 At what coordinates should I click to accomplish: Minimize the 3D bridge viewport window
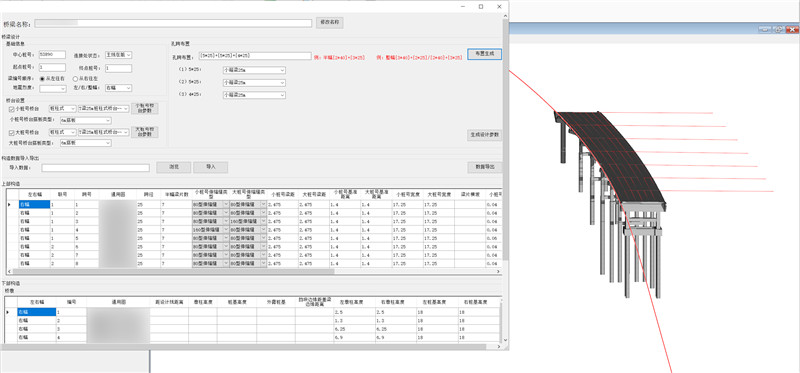tap(764, 29)
